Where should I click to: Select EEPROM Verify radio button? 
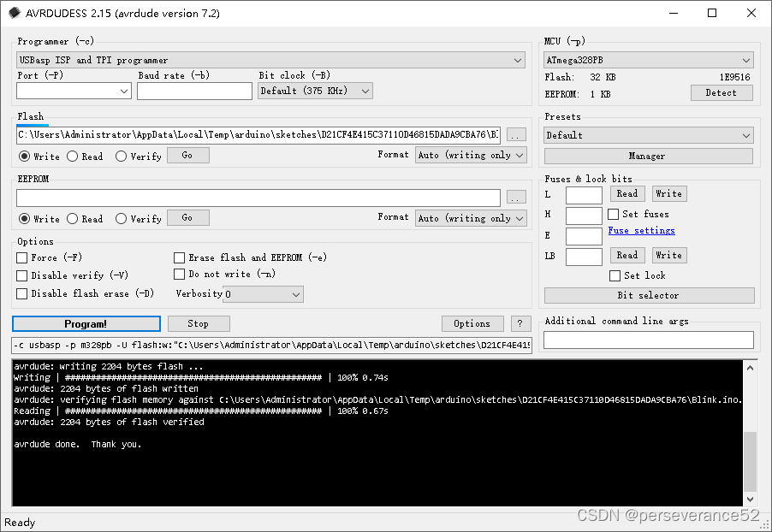click(121, 218)
